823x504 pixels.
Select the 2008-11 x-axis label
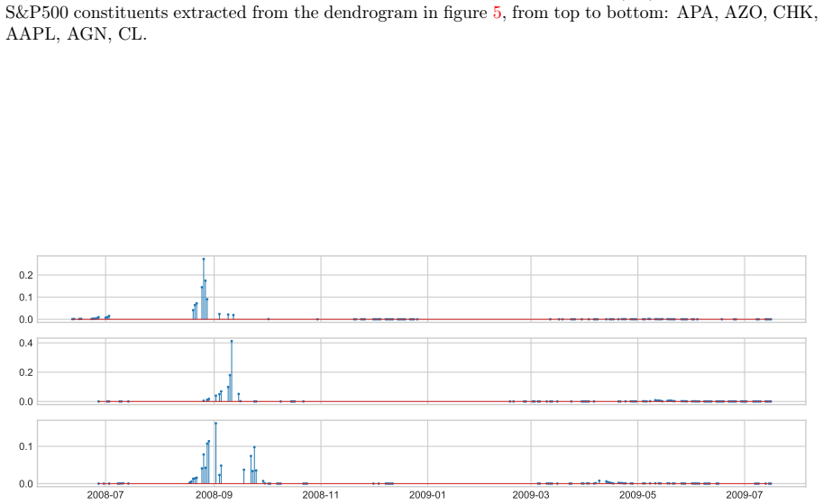(x=321, y=495)
